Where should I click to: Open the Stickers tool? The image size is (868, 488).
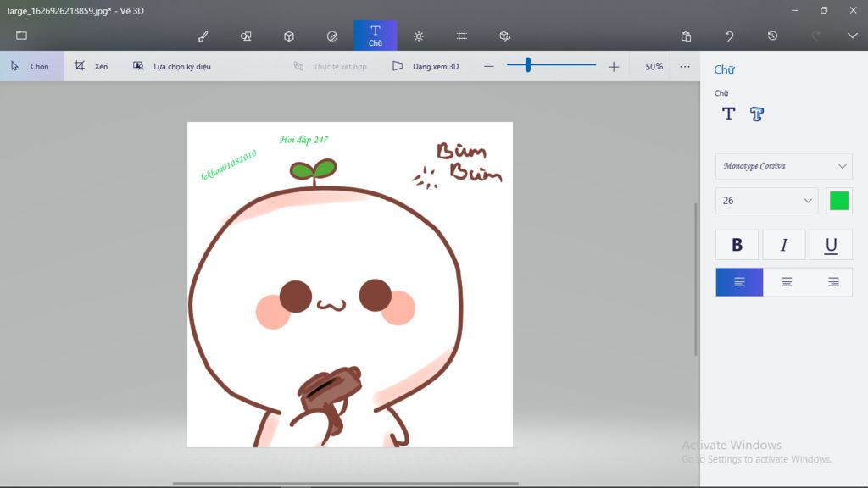[332, 36]
